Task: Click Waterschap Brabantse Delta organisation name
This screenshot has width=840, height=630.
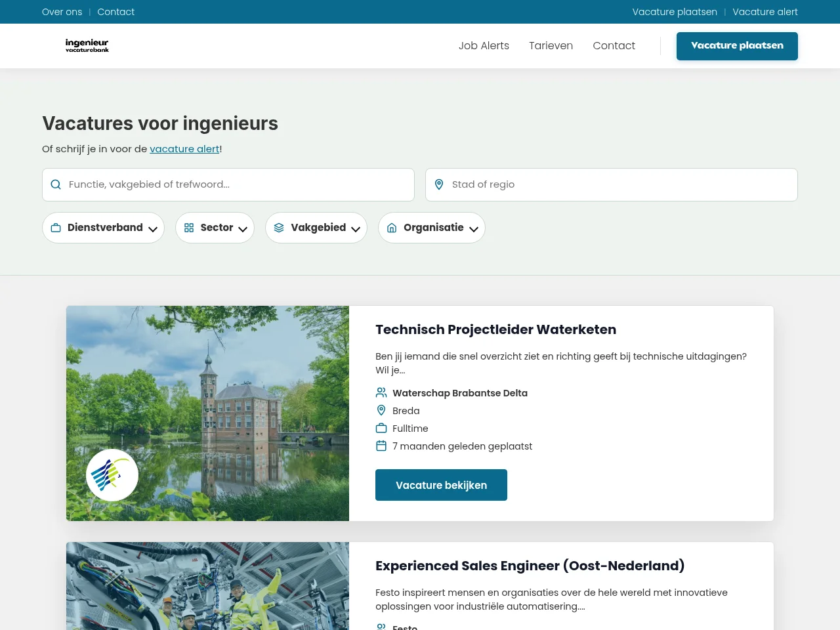Action: pos(460,393)
